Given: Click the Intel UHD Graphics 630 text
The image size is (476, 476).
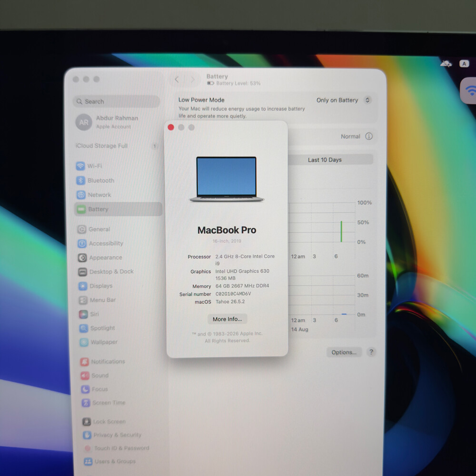Looking at the screenshot, I should click(242, 271).
